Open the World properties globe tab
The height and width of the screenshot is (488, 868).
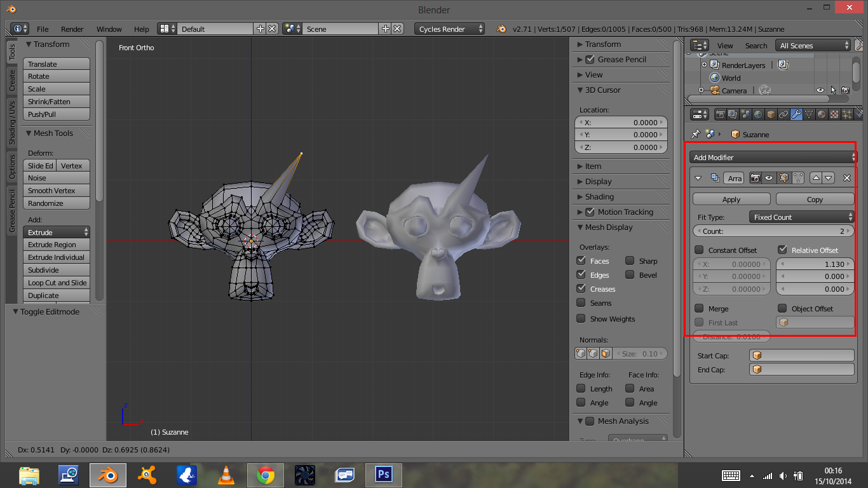[757, 114]
